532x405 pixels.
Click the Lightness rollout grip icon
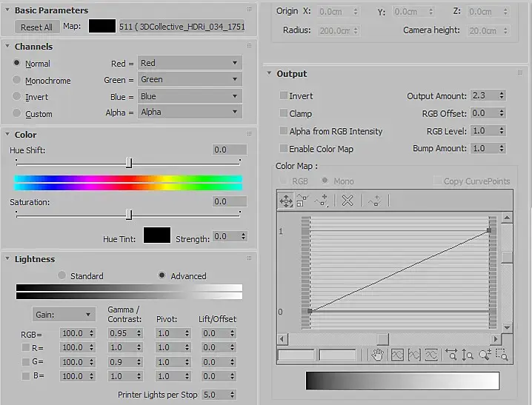(250, 258)
